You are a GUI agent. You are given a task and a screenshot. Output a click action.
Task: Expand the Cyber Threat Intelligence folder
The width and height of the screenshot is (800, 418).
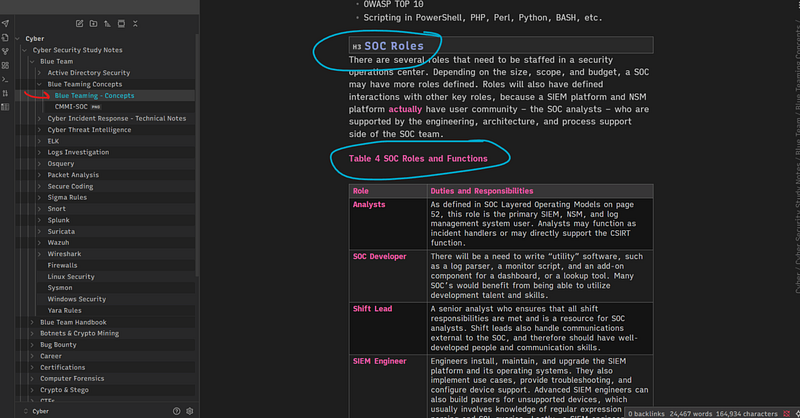tap(39, 130)
